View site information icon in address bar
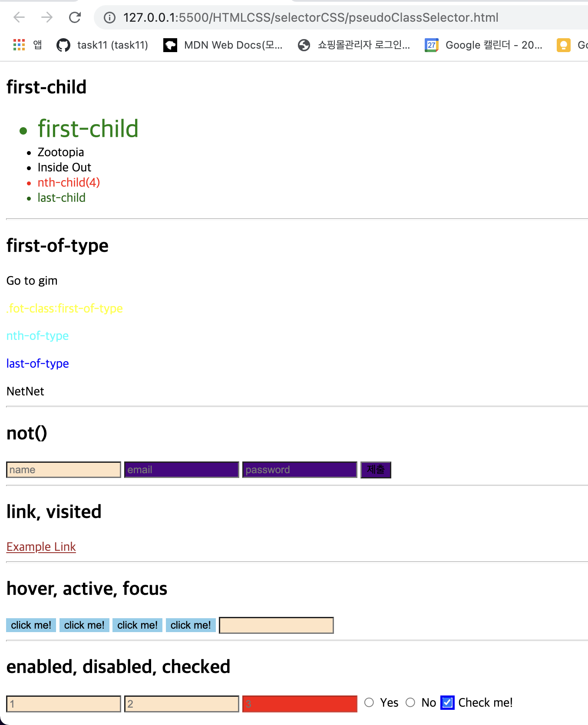 (109, 17)
